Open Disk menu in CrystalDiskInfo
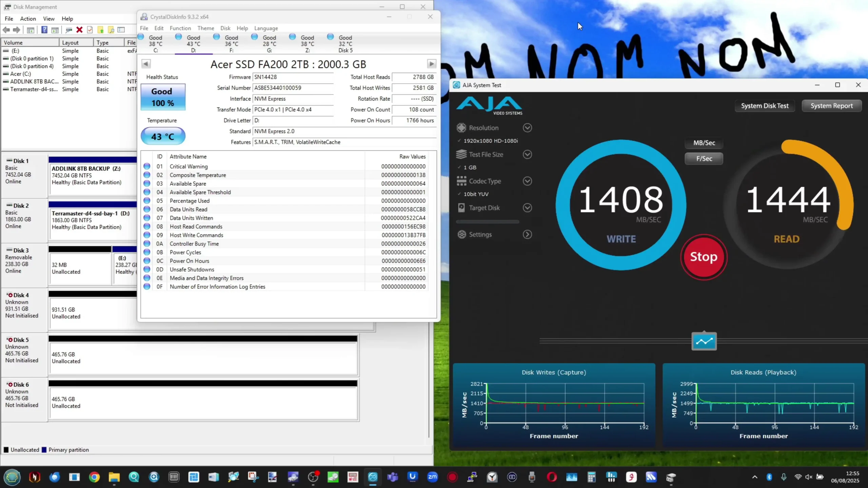Viewport: 868px width, 488px height. point(225,28)
